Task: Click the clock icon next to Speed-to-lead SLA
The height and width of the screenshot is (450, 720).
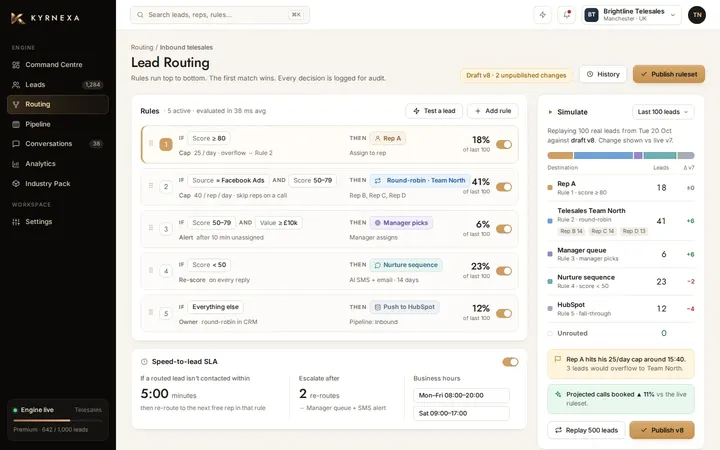Action: pos(144,362)
